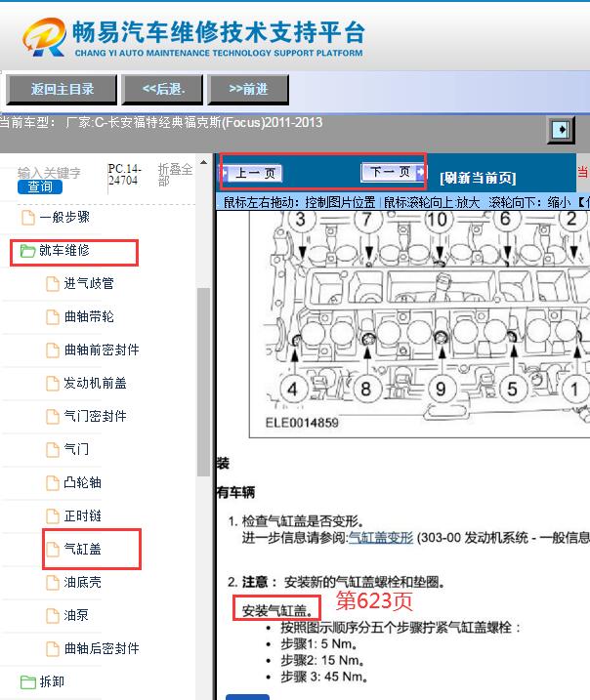Click 返回主目录 button
The image size is (590, 700).
[x=62, y=89]
